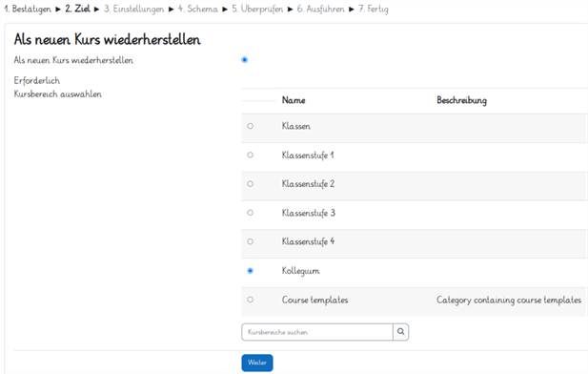Click step '4. Schema' in progress bar
The image size is (588, 374).
(197, 9)
